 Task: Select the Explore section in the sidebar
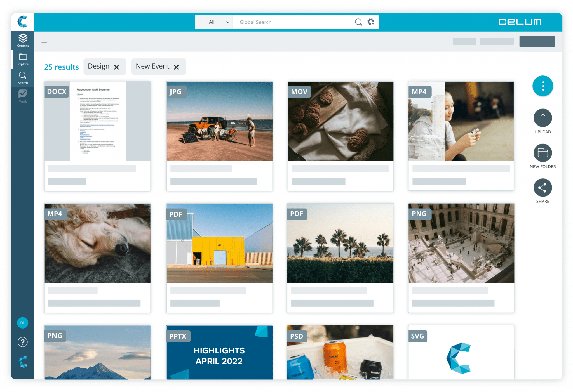23,59
